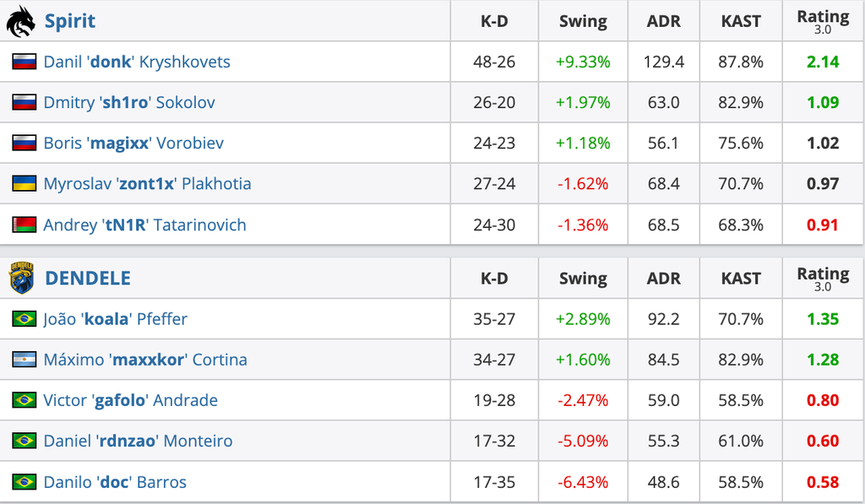Click the Ukrainian flag beside zont1x

coord(24,183)
